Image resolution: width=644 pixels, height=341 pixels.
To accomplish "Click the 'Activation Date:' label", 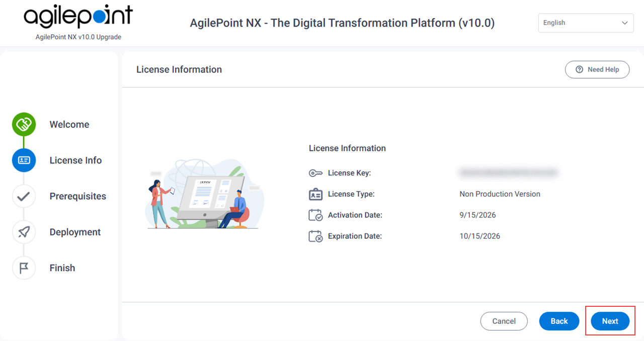I will point(355,215).
